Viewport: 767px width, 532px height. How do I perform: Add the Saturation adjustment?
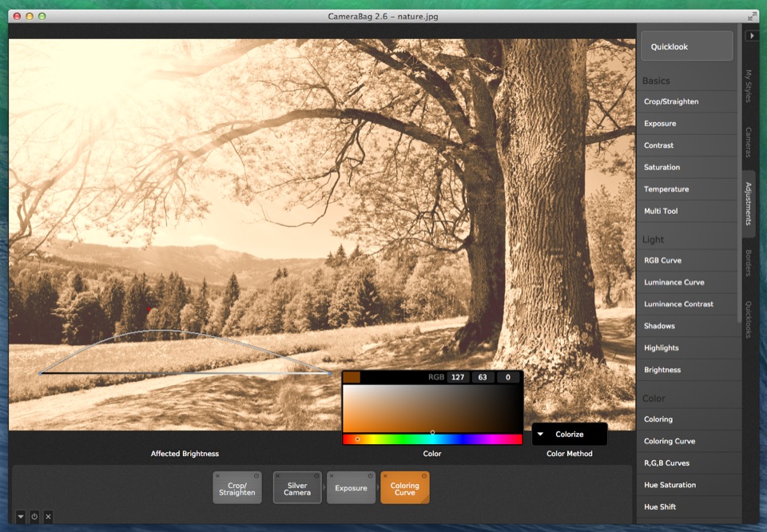point(687,167)
